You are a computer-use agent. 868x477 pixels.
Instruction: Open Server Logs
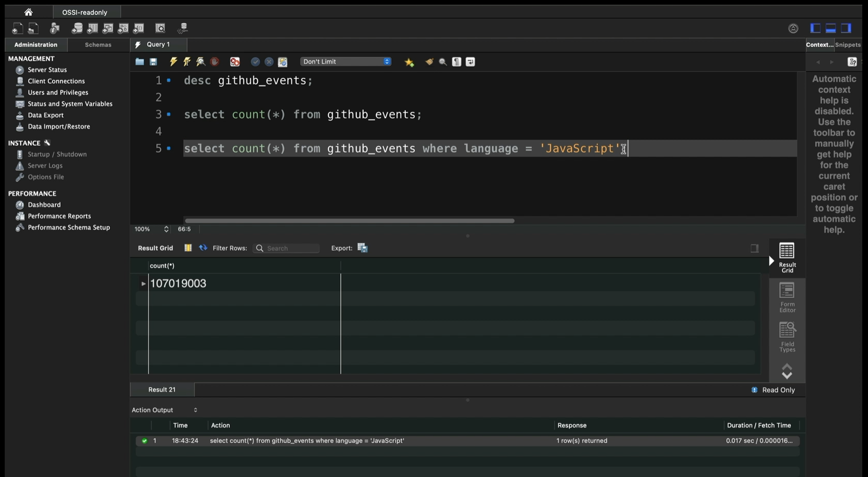tap(45, 166)
